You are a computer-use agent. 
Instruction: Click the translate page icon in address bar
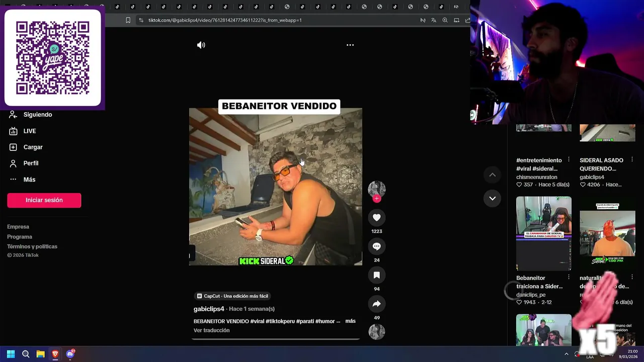[x=434, y=20]
